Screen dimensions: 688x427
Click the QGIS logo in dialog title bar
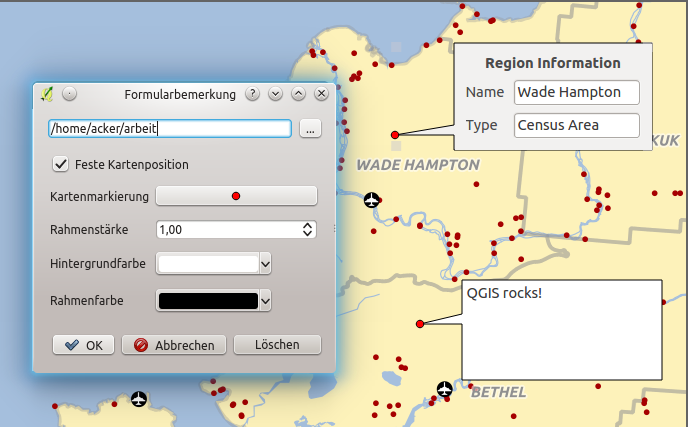[47, 94]
